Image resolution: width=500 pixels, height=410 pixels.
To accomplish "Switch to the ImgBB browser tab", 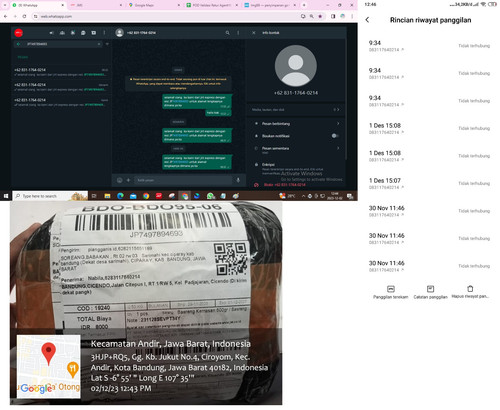I will pyautogui.click(x=270, y=5).
